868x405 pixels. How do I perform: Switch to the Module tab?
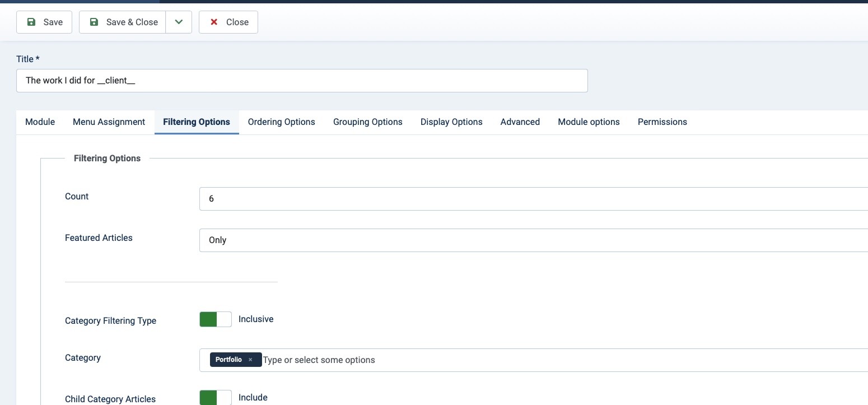click(x=40, y=122)
